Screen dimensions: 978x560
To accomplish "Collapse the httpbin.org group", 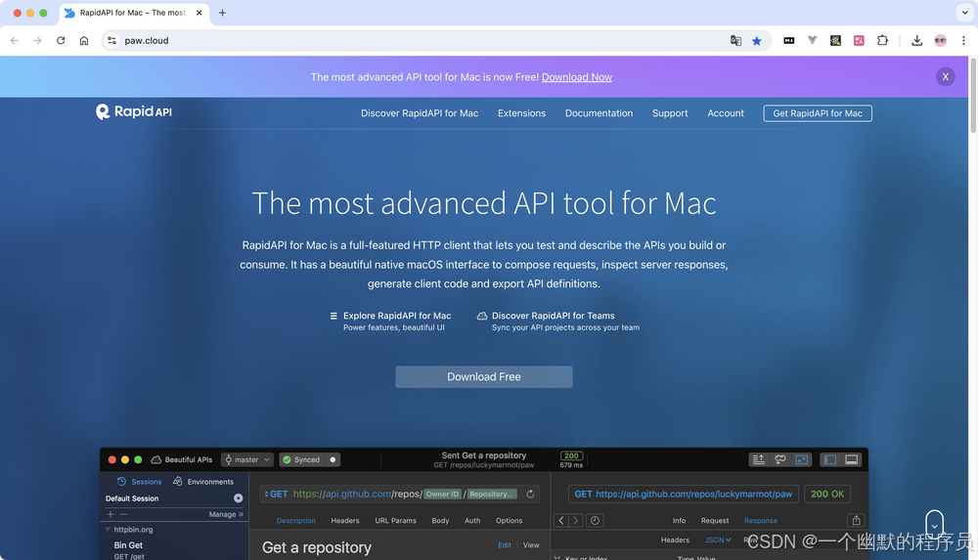I will pyautogui.click(x=108, y=530).
